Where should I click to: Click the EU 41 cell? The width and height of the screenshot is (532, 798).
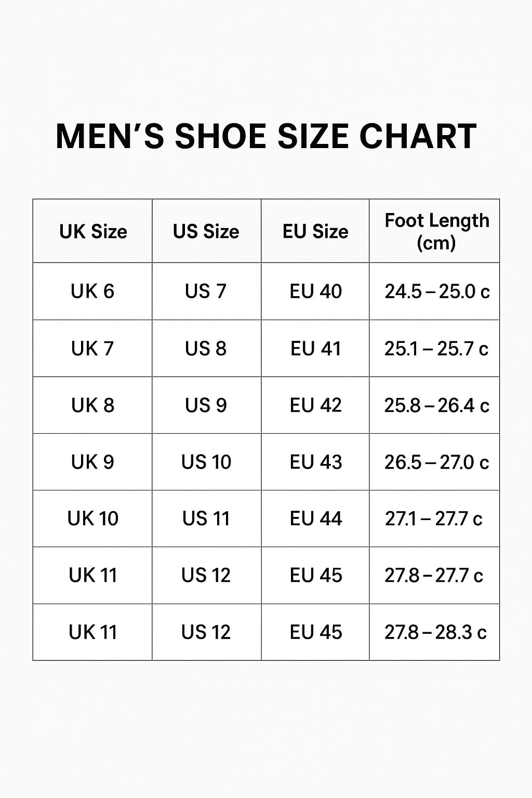pos(315,349)
